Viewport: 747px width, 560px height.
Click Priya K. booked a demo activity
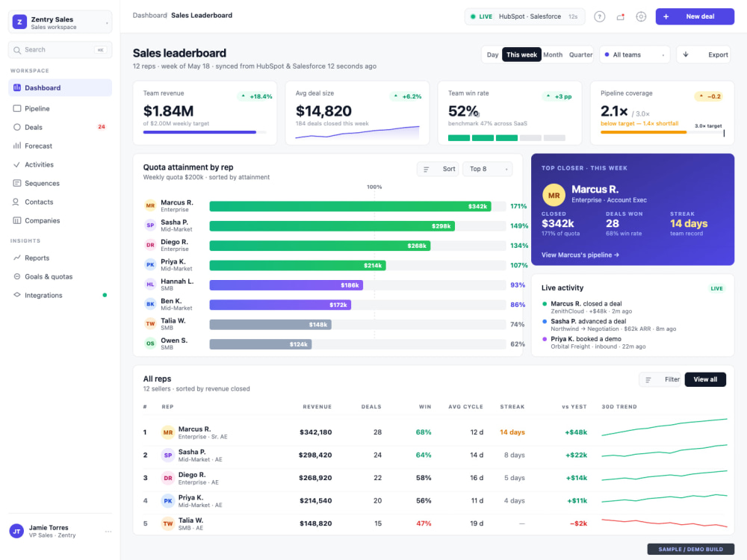pyautogui.click(x=594, y=343)
